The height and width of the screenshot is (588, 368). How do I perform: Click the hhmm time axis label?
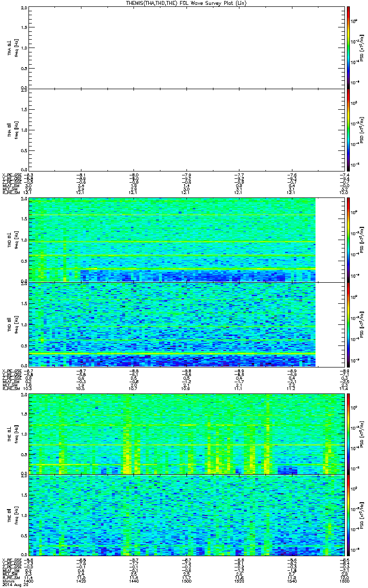click(x=8, y=581)
